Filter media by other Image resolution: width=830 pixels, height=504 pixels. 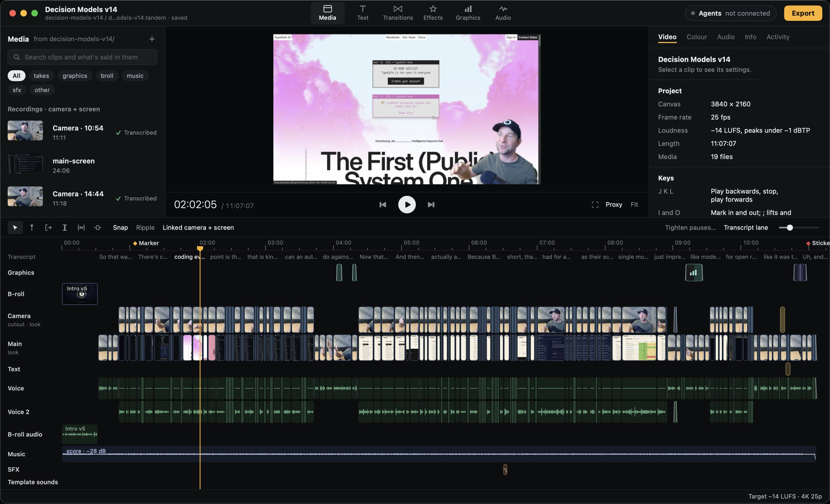coord(42,90)
